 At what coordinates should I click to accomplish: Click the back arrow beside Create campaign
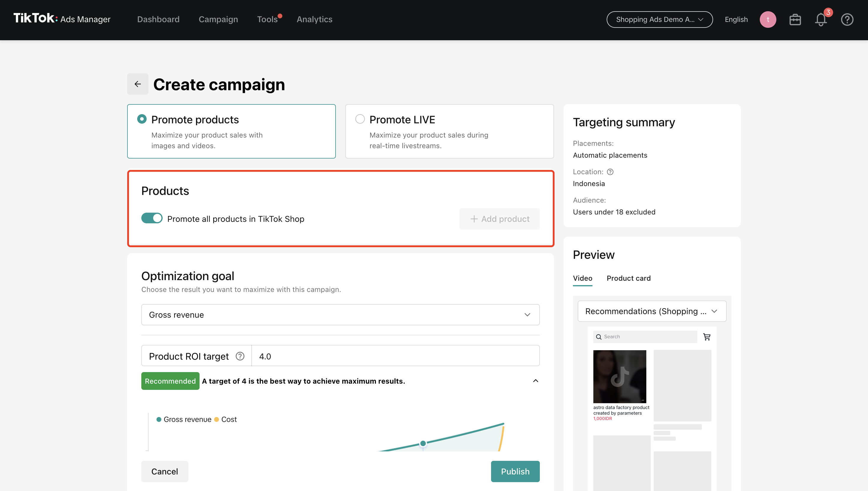pyautogui.click(x=137, y=84)
